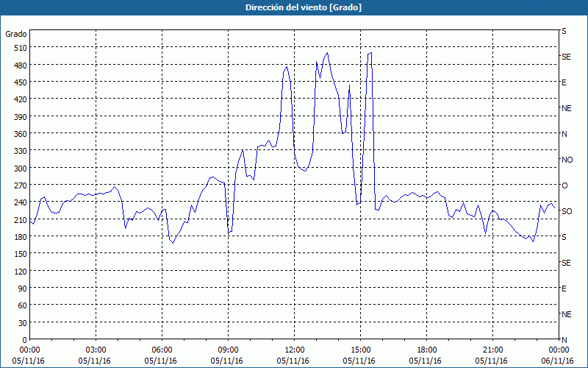Image resolution: width=588 pixels, height=368 pixels.
Task: Click the 'NE' compass label near 30 degrees
Action: [566, 314]
